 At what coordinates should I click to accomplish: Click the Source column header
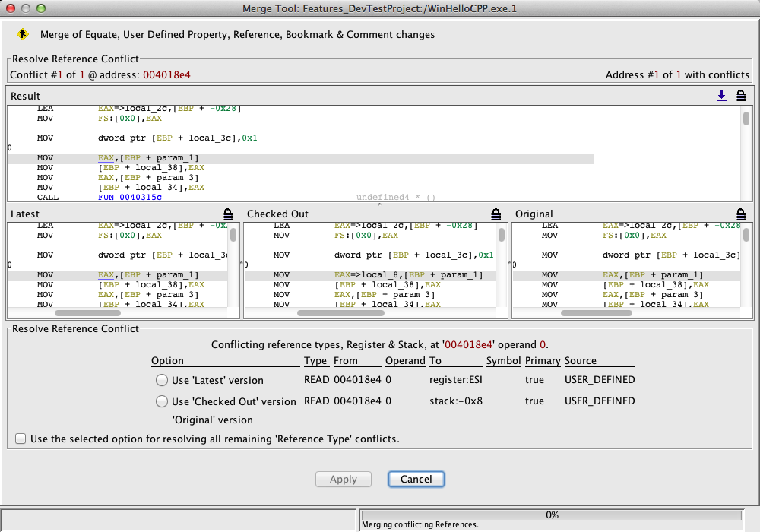coord(581,361)
